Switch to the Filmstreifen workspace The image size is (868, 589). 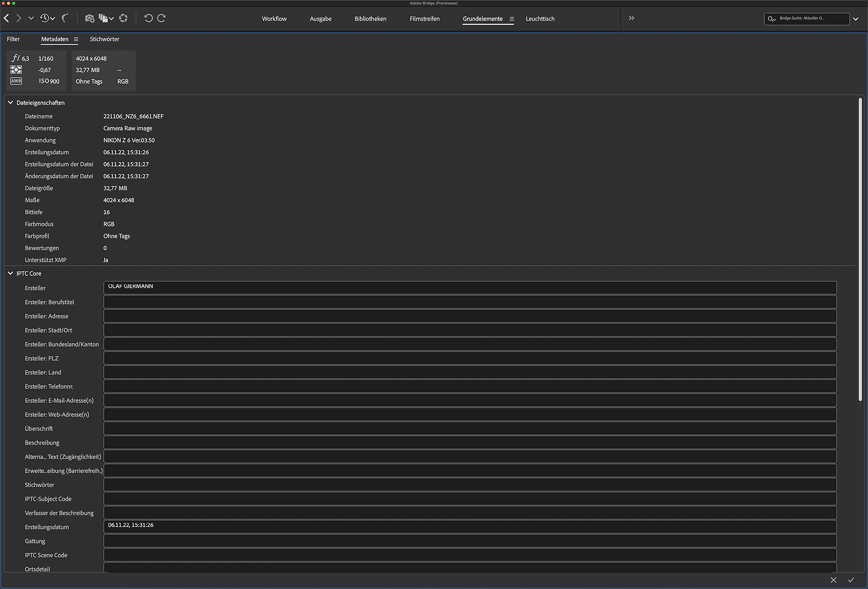pyautogui.click(x=424, y=19)
